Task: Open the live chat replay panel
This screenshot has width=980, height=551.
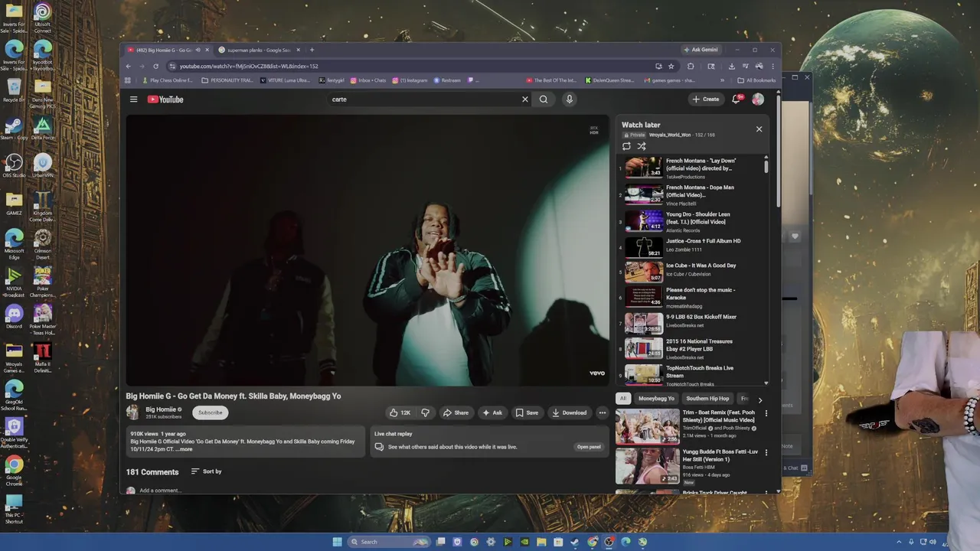Action: tap(589, 447)
